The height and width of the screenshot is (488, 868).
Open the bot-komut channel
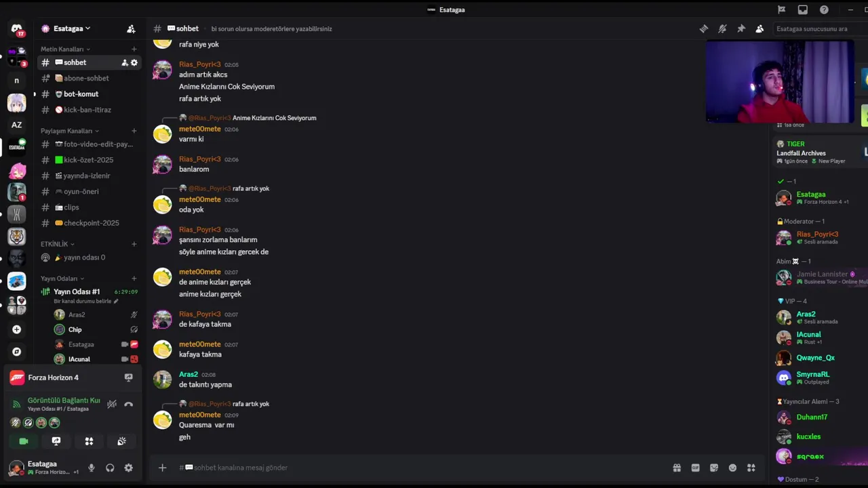81,94
